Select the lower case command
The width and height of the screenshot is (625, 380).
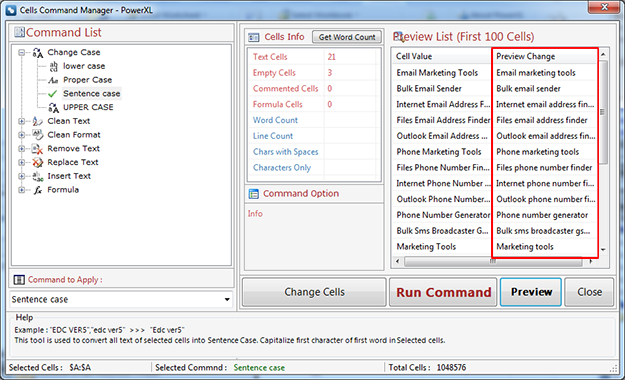click(84, 66)
